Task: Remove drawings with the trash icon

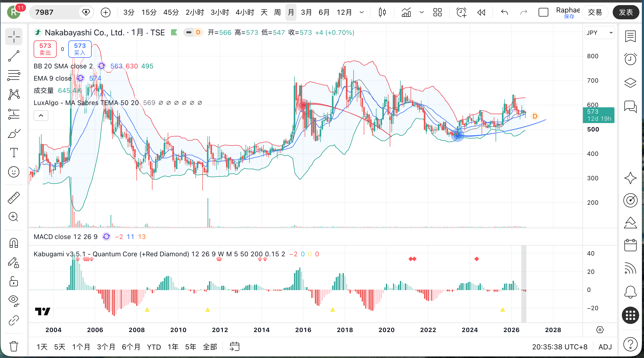Action: [x=14, y=346]
